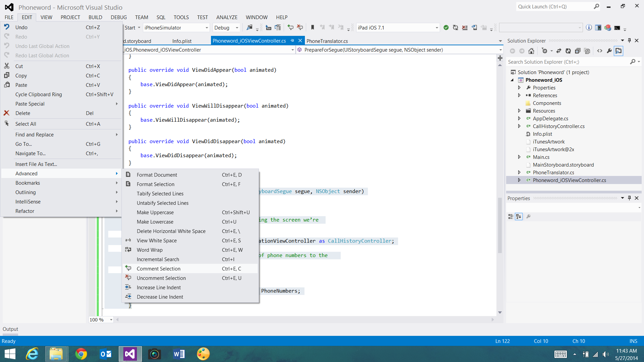The image size is (644, 362).
Task: Click comment selected lines toolbar icon
Action: (290, 27)
